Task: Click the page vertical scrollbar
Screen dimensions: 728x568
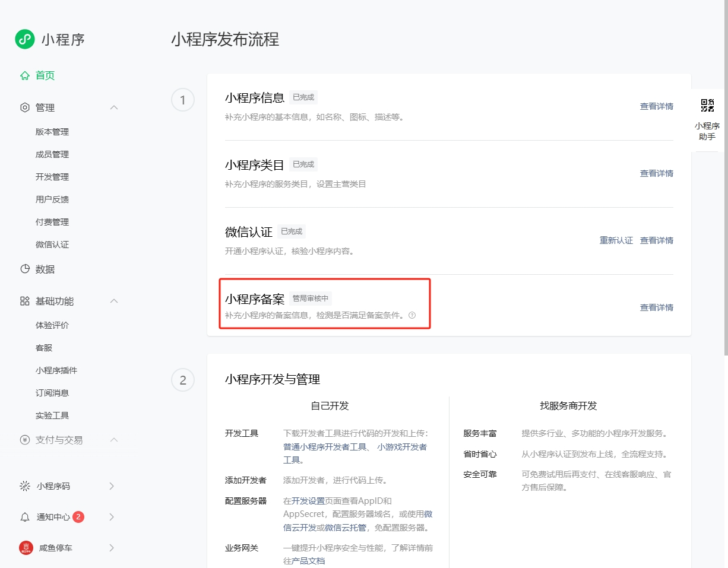Action: coord(726,178)
